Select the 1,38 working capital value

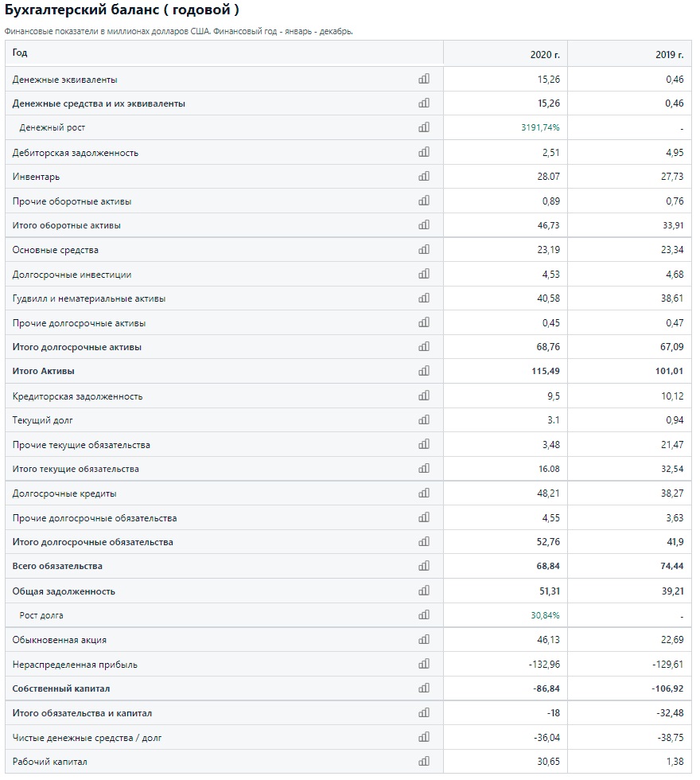click(675, 762)
